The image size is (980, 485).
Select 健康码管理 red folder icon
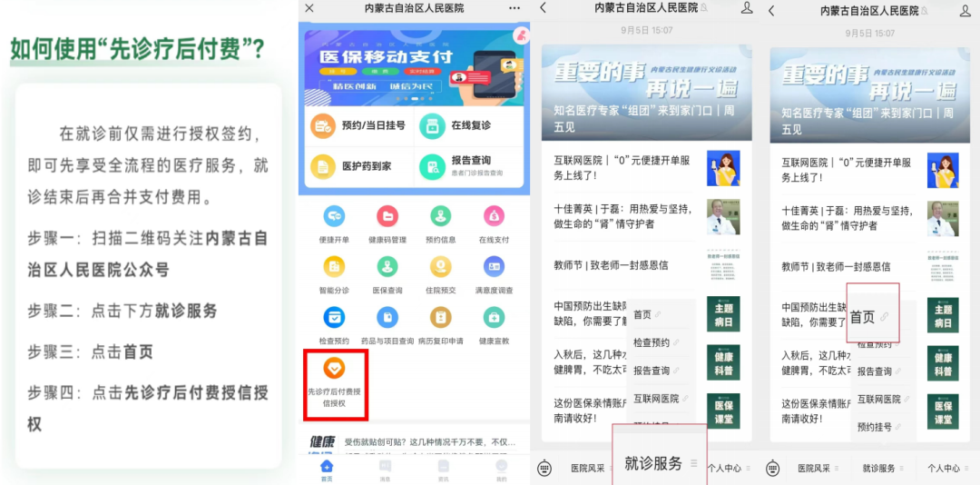(x=387, y=216)
